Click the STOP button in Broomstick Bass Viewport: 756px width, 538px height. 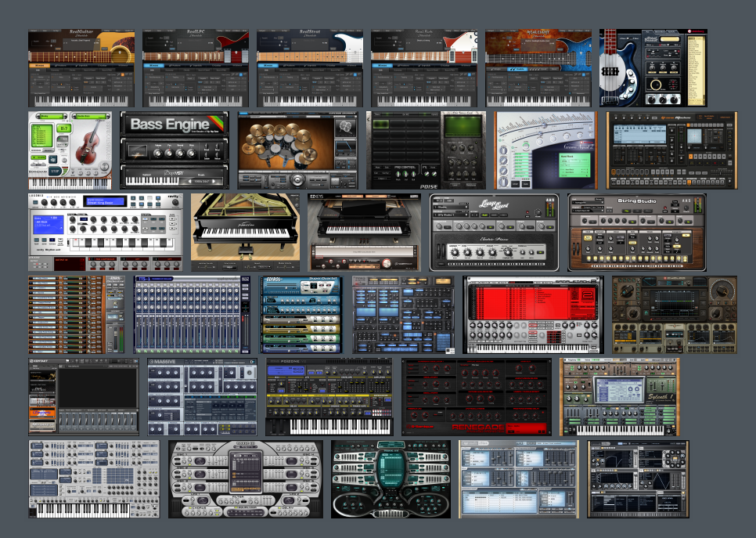(x=55, y=172)
